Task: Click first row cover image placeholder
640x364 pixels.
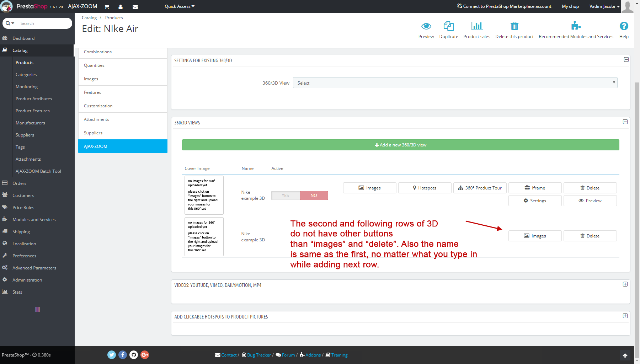Action: pyautogui.click(x=204, y=195)
